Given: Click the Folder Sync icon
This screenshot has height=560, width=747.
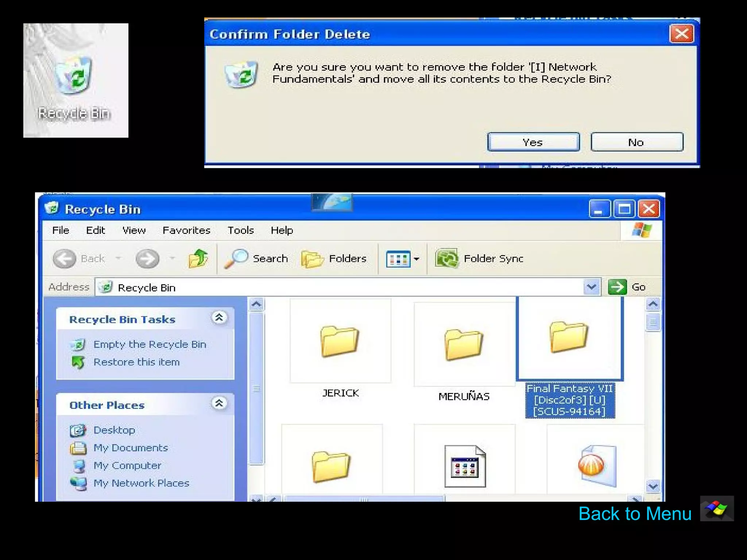Looking at the screenshot, I should [x=447, y=258].
